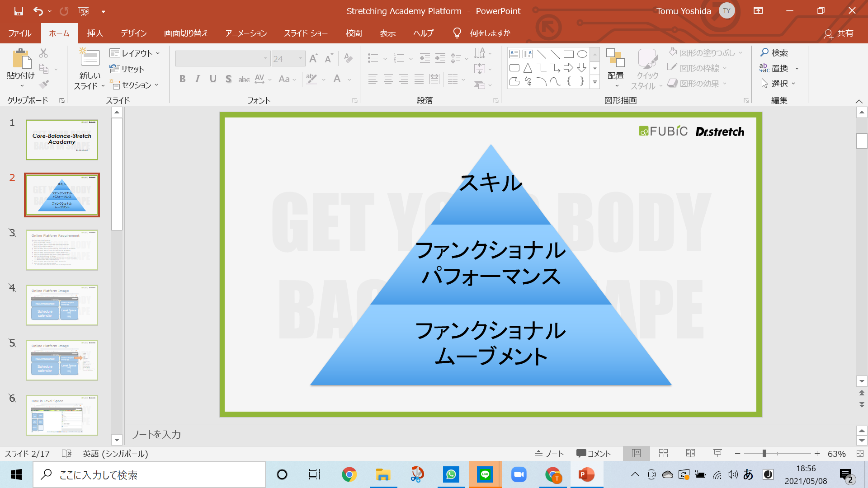Open Reading View icon in status bar
Viewport: 868px width, 488px height.
click(690, 453)
